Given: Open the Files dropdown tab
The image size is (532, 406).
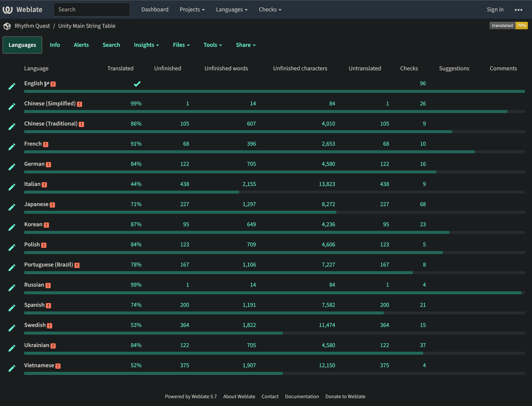Looking at the screenshot, I should coord(181,45).
